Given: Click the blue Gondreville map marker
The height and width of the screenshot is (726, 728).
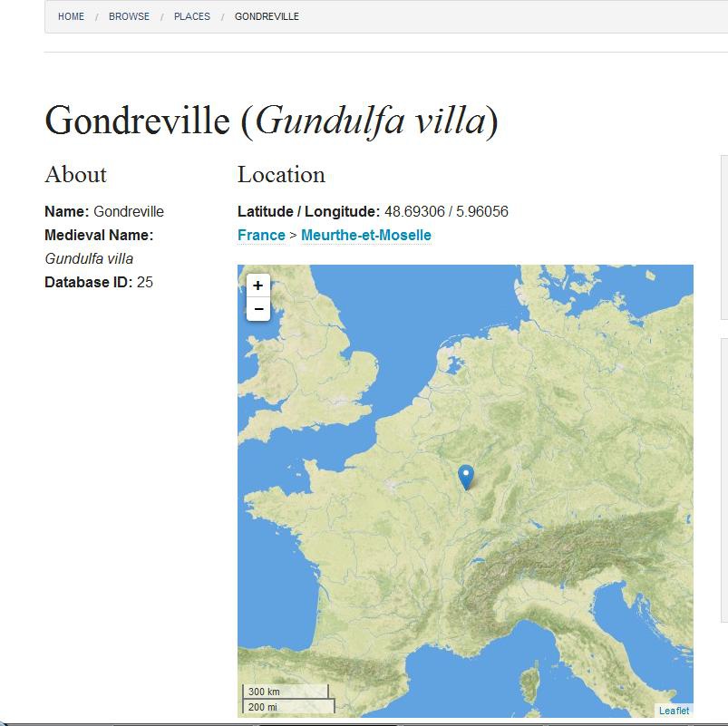Looking at the screenshot, I should pyautogui.click(x=466, y=476).
